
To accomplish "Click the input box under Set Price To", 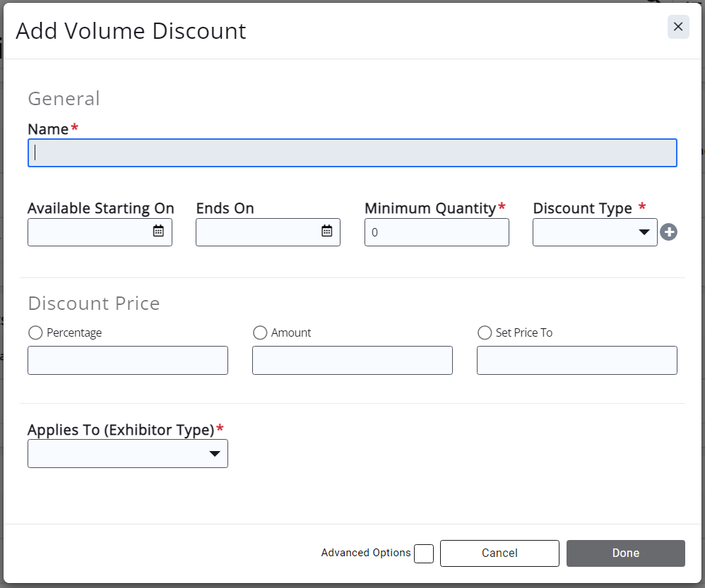I will (x=576, y=360).
